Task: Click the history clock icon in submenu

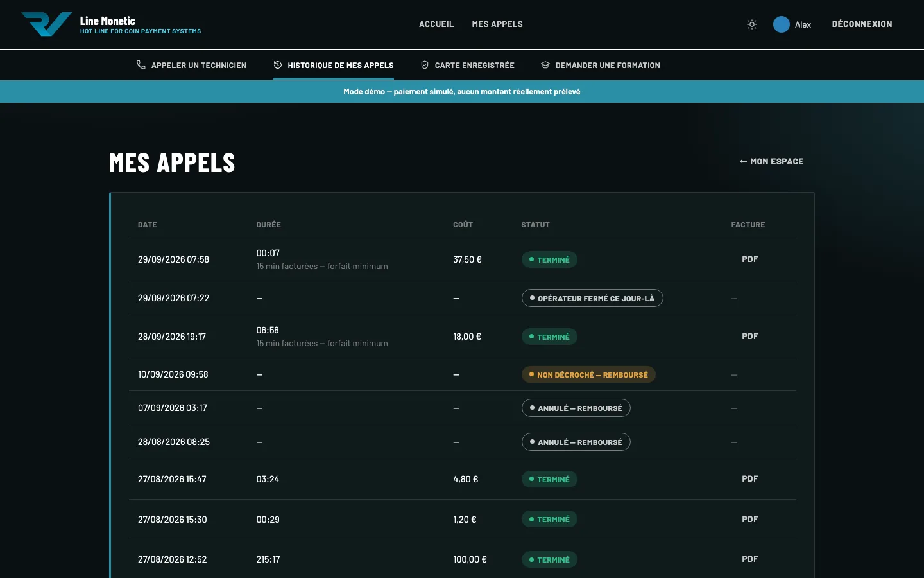Action: tap(278, 65)
